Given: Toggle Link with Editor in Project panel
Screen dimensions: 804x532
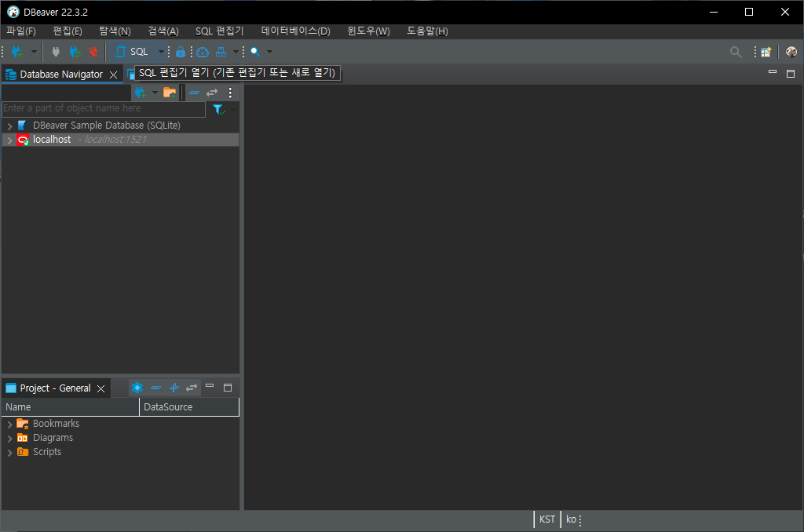Looking at the screenshot, I should coord(192,388).
